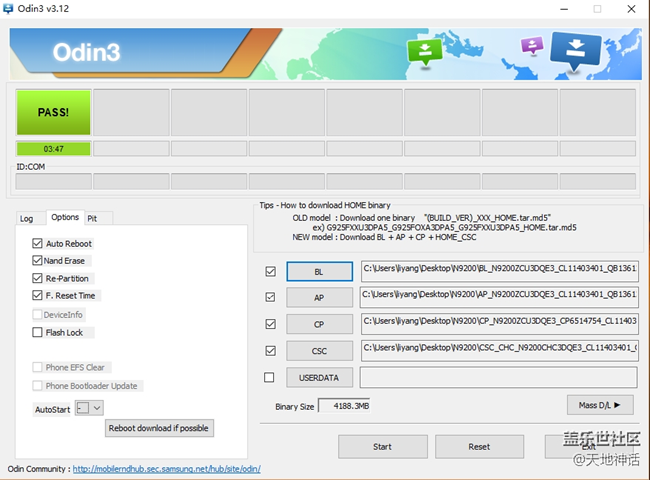
Task: Click the Tips - How to download HOME binary text
Action: 325,205
